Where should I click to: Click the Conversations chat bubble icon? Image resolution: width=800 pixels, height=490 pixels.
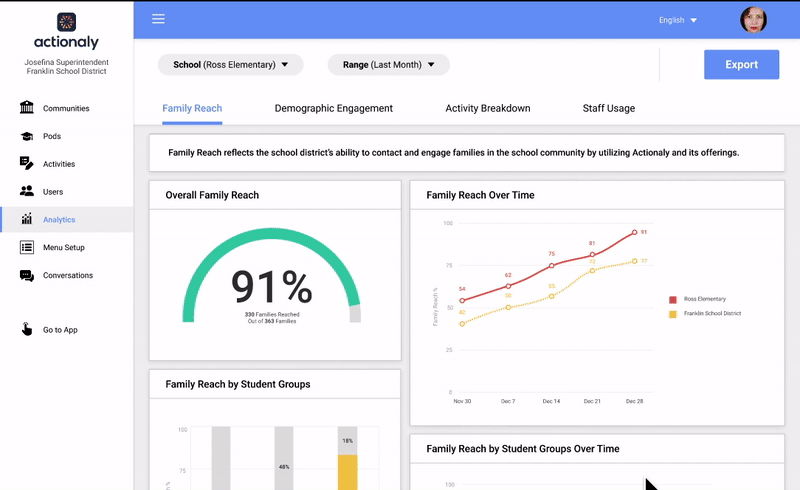coord(27,276)
